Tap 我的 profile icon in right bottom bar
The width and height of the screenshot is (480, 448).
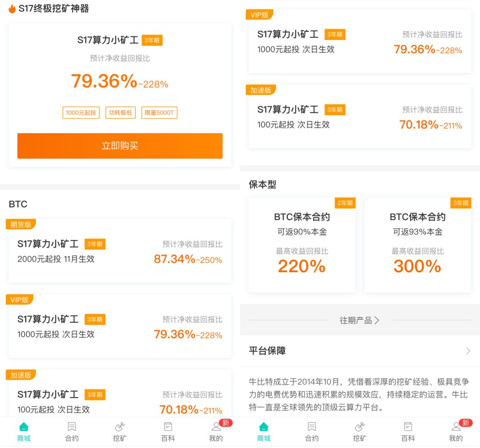[456, 426]
